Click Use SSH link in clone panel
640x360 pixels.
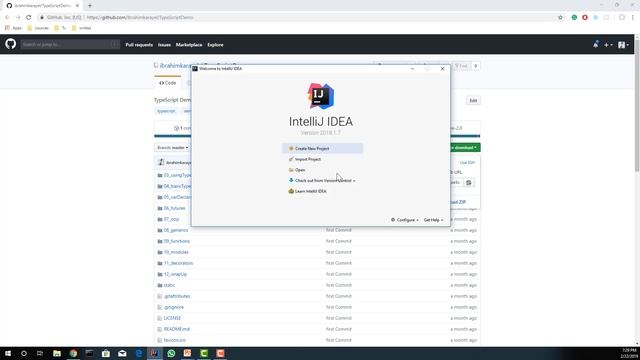pos(467,162)
